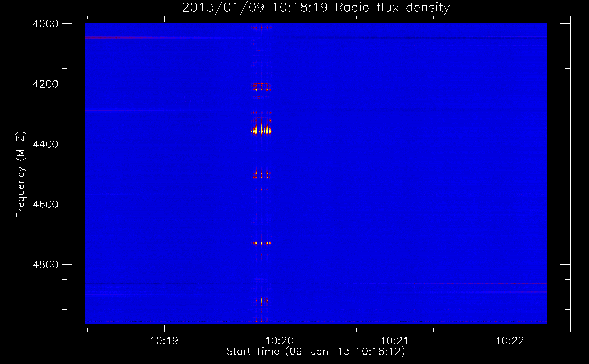589x364 pixels.
Task: Click the 4400 frequency tick label
Action: point(46,144)
